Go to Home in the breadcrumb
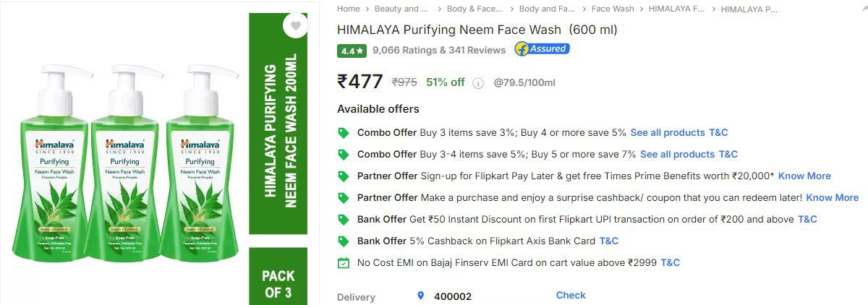The width and height of the screenshot is (868, 305). coord(348,9)
